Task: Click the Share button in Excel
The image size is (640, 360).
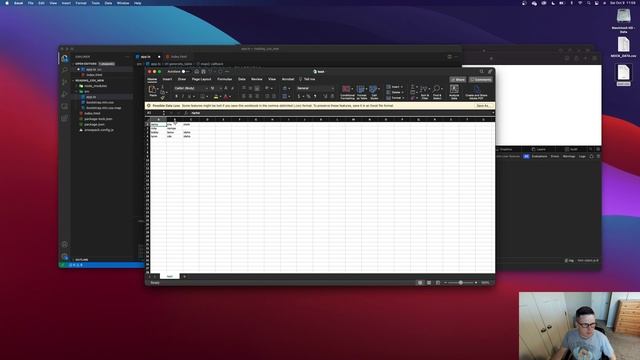Action: [458, 80]
